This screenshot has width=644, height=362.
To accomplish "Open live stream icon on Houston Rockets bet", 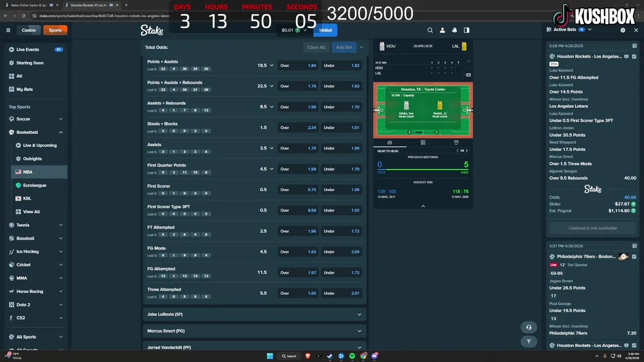I will tap(626, 57).
